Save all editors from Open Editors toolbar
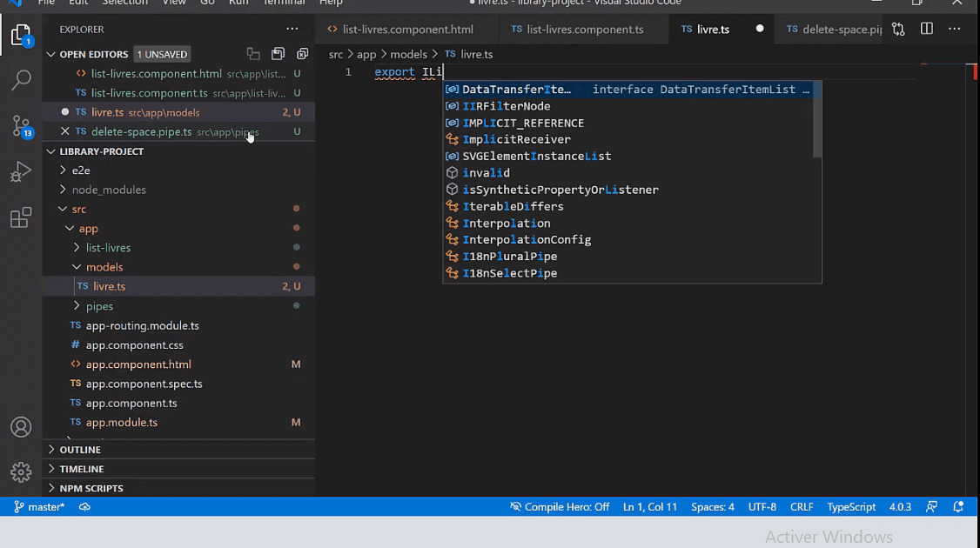980x548 pixels. coord(279,53)
